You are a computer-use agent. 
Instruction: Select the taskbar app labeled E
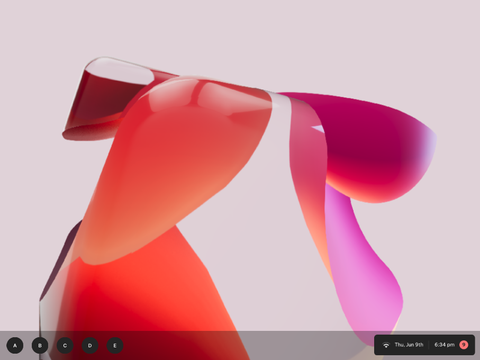[115, 345]
